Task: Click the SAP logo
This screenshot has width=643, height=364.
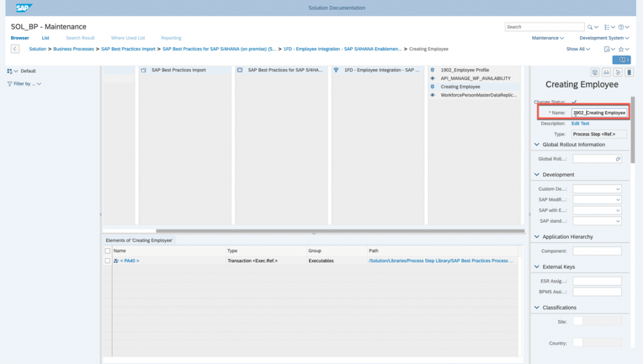Action: click(24, 8)
